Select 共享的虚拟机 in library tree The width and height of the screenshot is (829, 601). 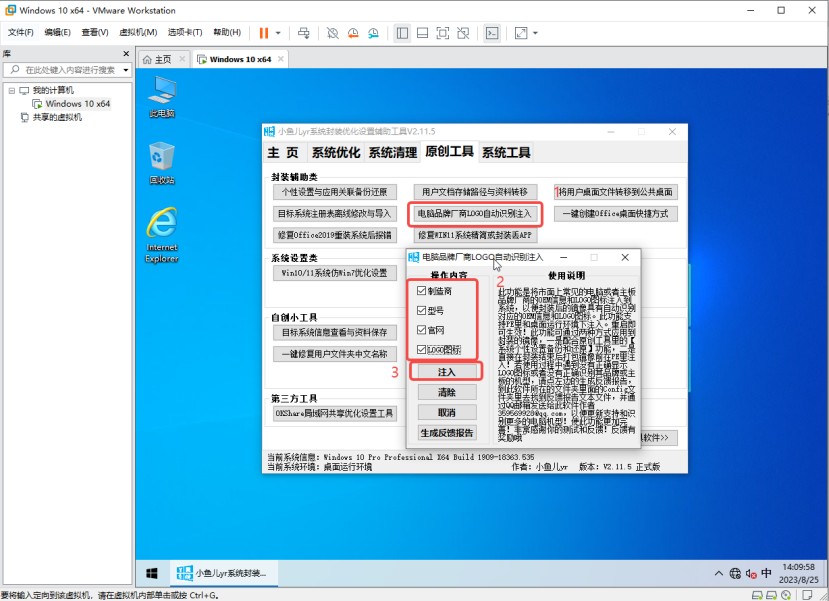57,117
